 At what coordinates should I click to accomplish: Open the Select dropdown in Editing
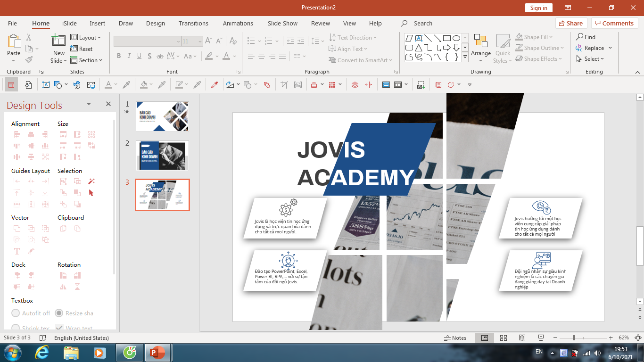(590, 59)
